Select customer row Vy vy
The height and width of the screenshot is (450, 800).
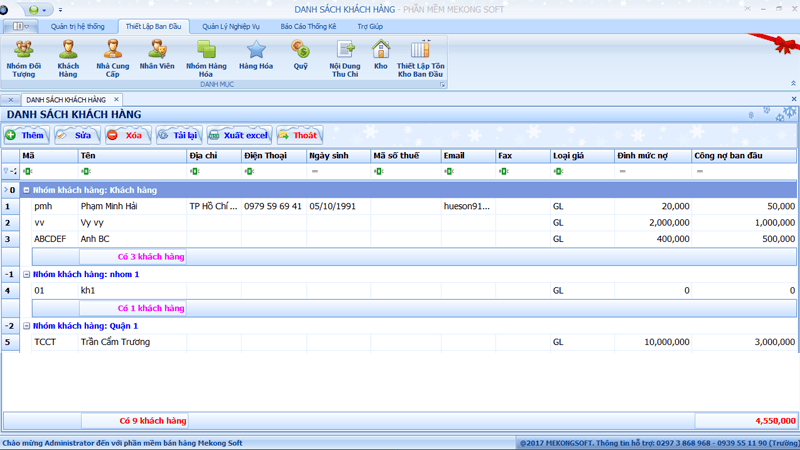399,223
